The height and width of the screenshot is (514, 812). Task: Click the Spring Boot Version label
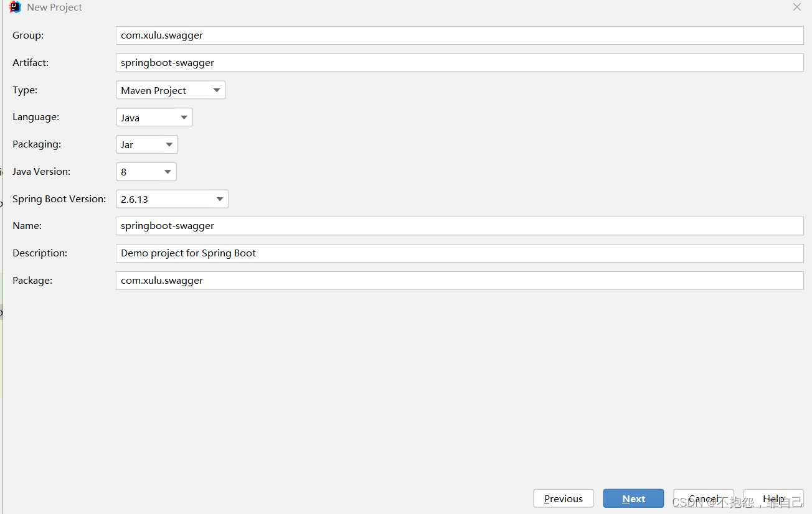59,199
